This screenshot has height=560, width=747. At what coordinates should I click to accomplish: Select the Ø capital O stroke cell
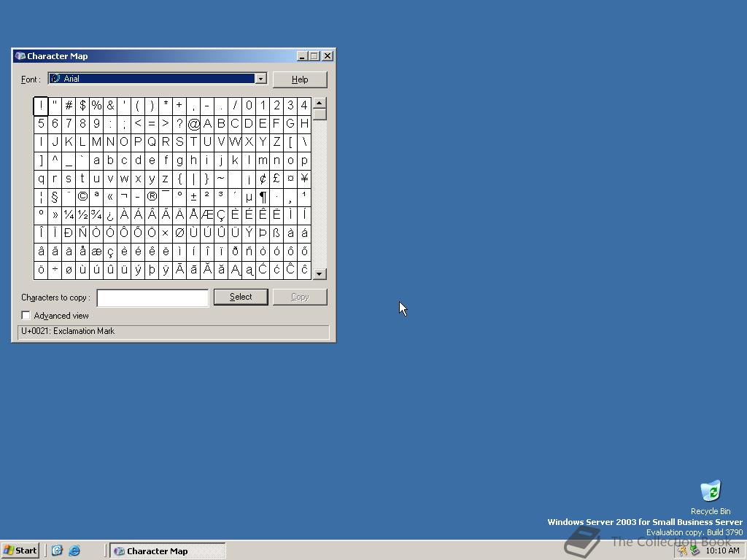(179, 233)
